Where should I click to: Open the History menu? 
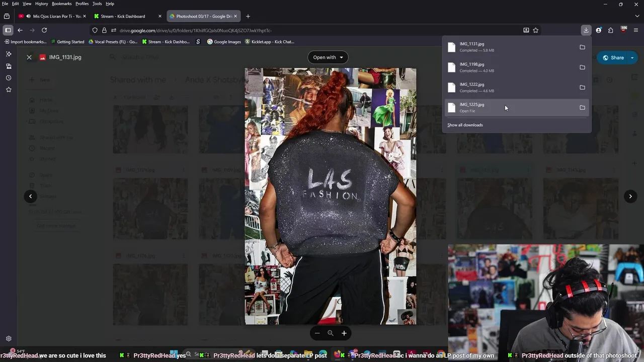(42, 4)
